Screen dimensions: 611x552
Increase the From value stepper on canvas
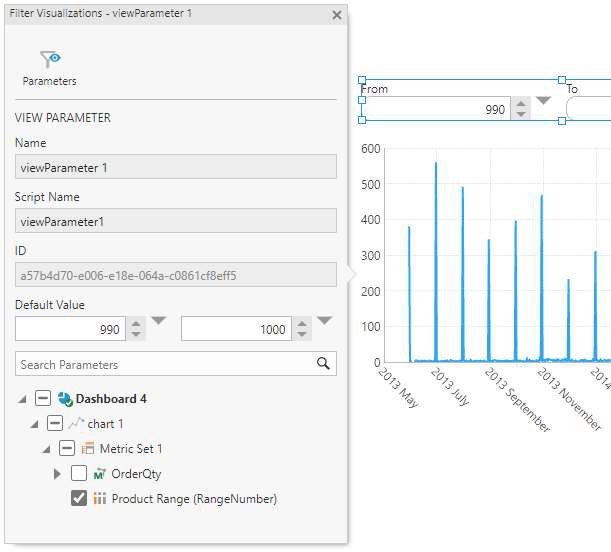520,104
